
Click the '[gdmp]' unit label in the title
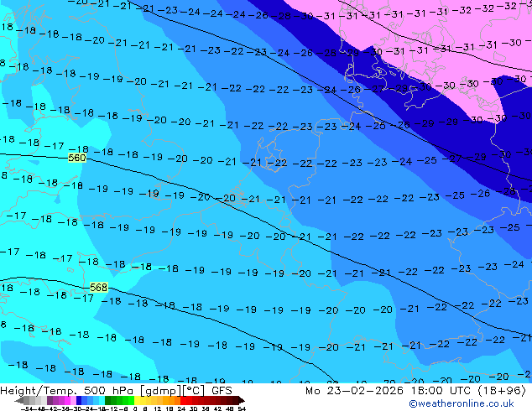159,391
